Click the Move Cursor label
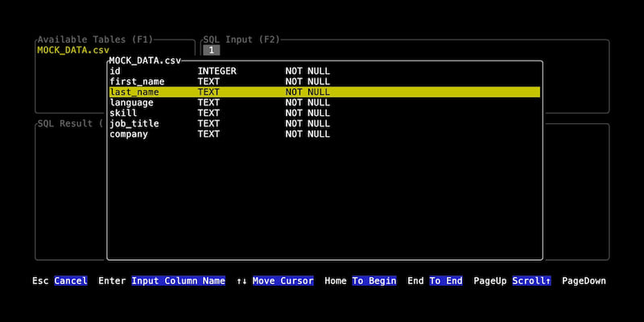This screenshot has width=644, height=322. click(x=283, y=281)
